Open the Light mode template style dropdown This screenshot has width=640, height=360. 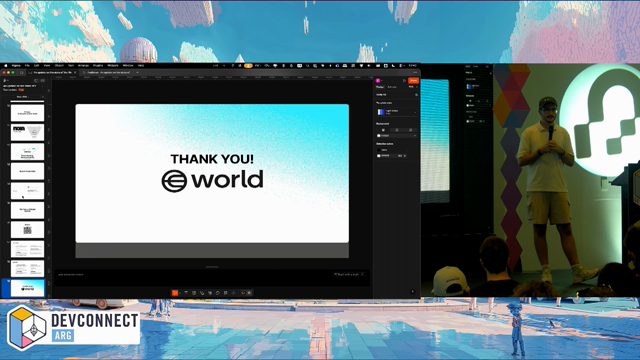(396, 112)
